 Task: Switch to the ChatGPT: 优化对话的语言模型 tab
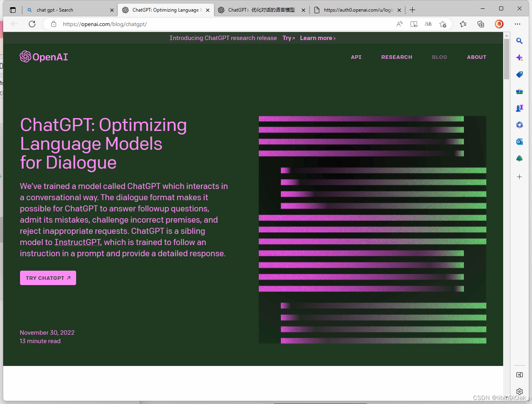coord(262,10)
